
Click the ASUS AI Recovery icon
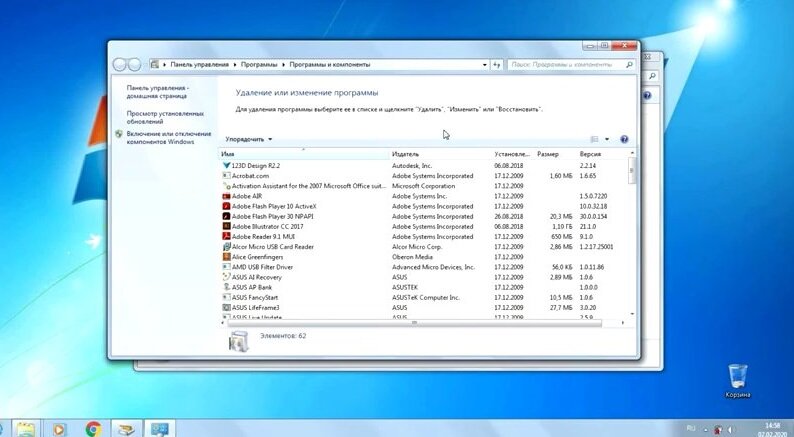point(226,277)
